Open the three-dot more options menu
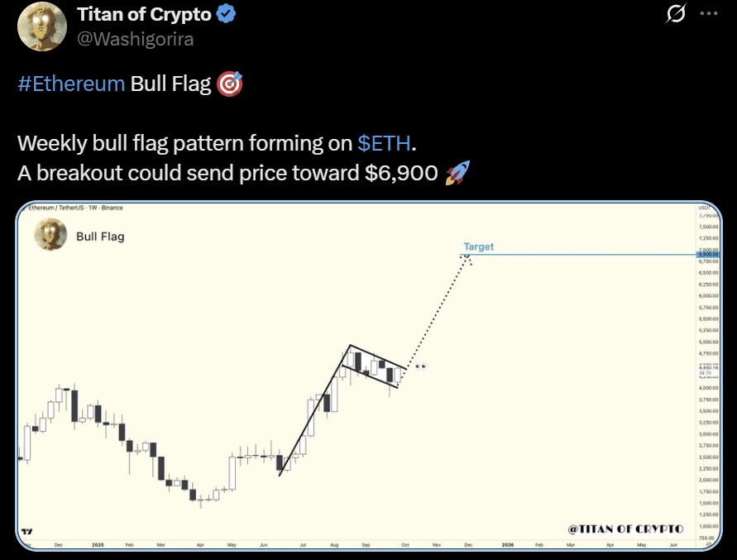 pyautogui.click(x=709, y=14)
